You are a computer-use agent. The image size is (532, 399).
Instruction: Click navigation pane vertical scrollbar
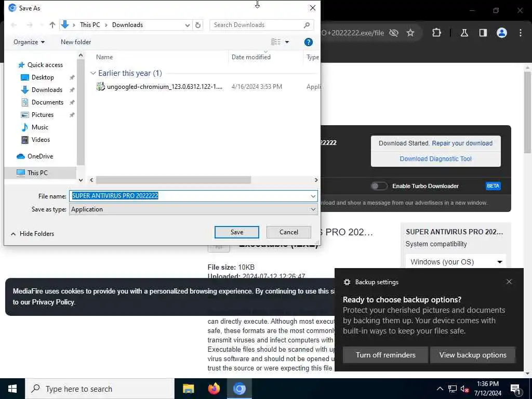tap(81, 112)
